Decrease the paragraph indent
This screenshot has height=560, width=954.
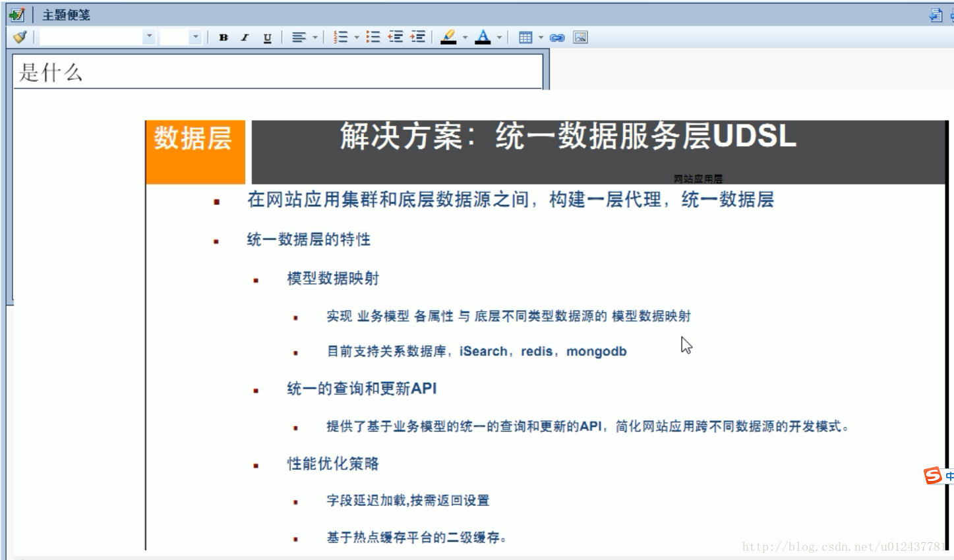[396, 37]
